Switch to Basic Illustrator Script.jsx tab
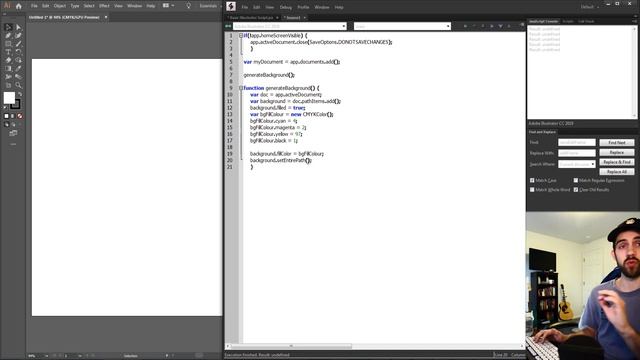Viewport: 640px width, 360px height. tap(251, 18)
